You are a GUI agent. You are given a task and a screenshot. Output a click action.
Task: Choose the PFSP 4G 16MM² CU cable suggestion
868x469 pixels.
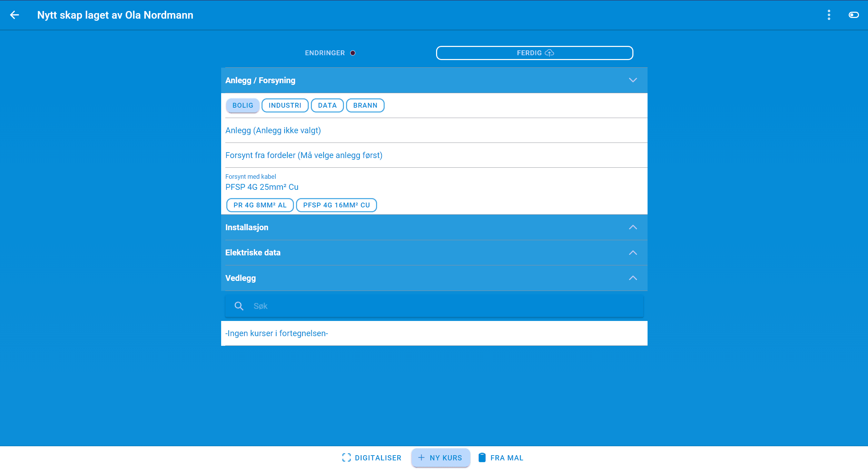point(336,205)
